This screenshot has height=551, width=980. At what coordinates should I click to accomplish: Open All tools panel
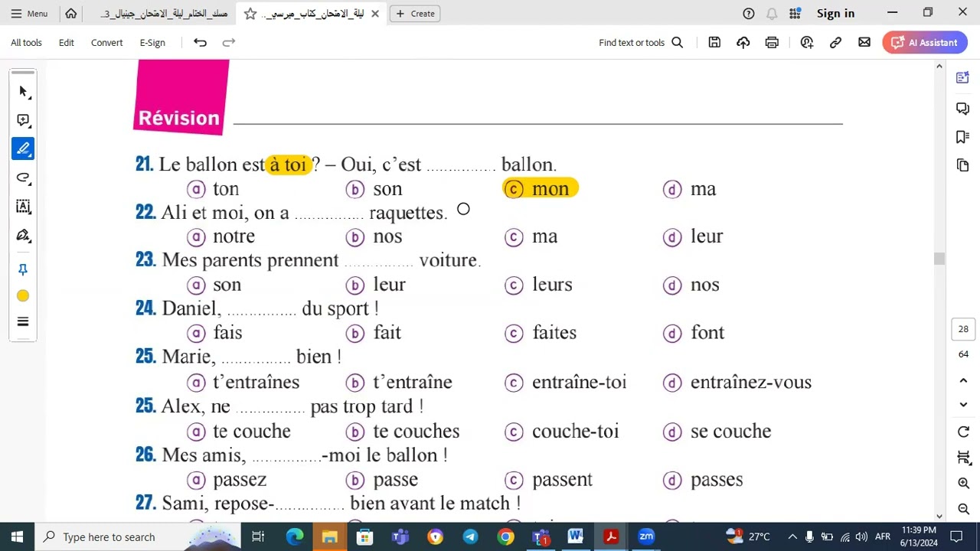click(x=26, y=43)
